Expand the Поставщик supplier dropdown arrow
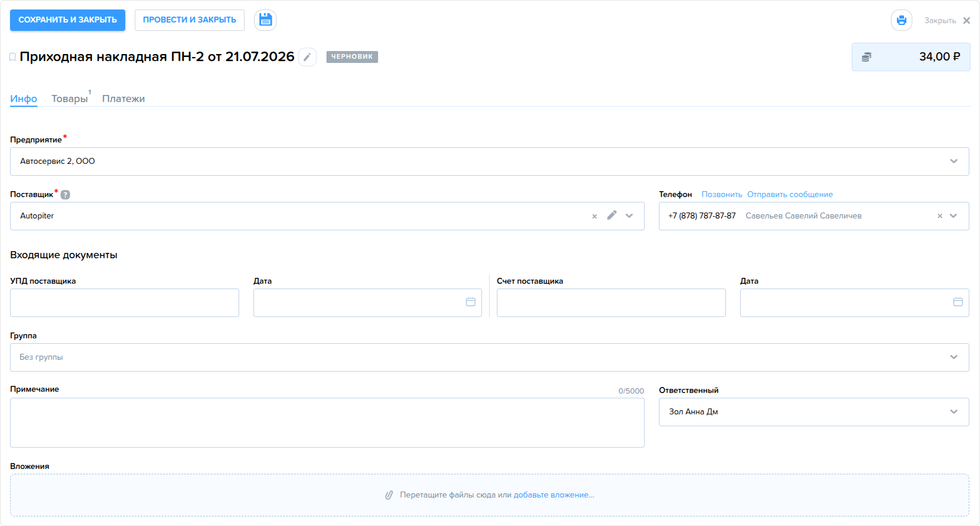This screenshot has height=526, width=980. [629, 216]
